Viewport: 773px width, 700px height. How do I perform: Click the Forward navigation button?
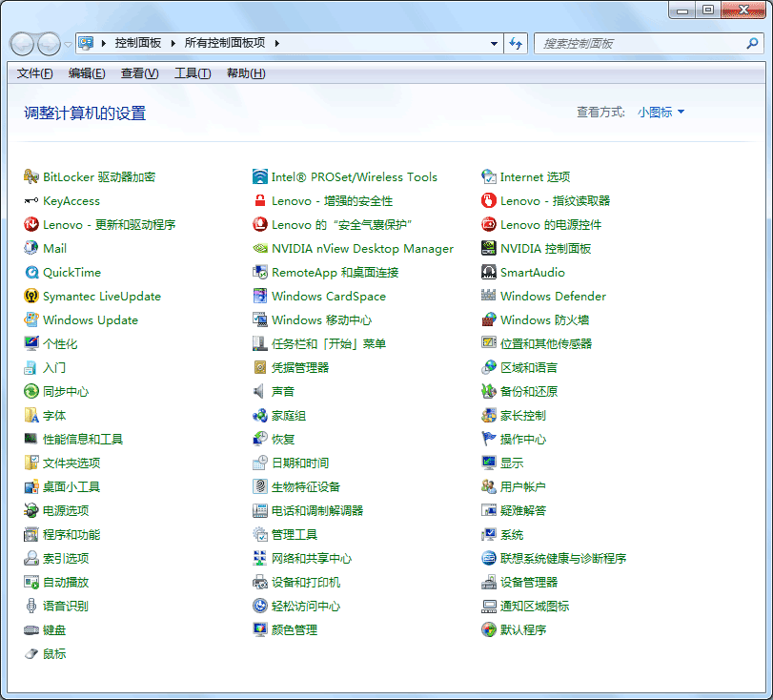click(x=49, y=45)
